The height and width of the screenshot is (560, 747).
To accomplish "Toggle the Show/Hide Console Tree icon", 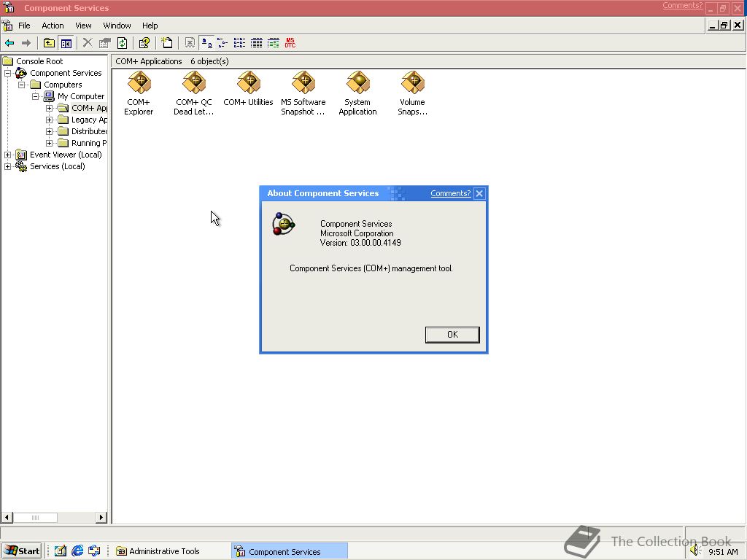I will (x=66, y=43).
